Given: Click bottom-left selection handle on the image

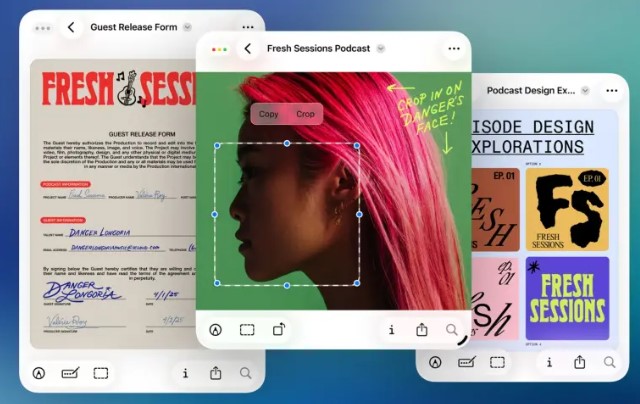Looking at the screenshot, I should click(217, 283).
